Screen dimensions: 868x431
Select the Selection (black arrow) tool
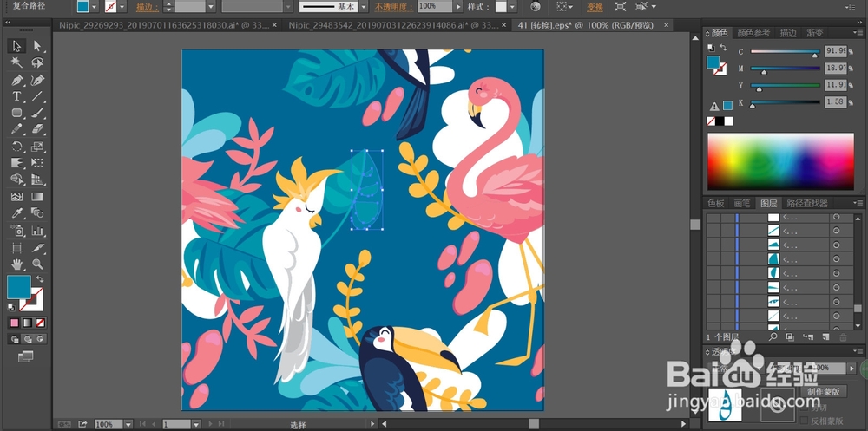pos(16,46)
